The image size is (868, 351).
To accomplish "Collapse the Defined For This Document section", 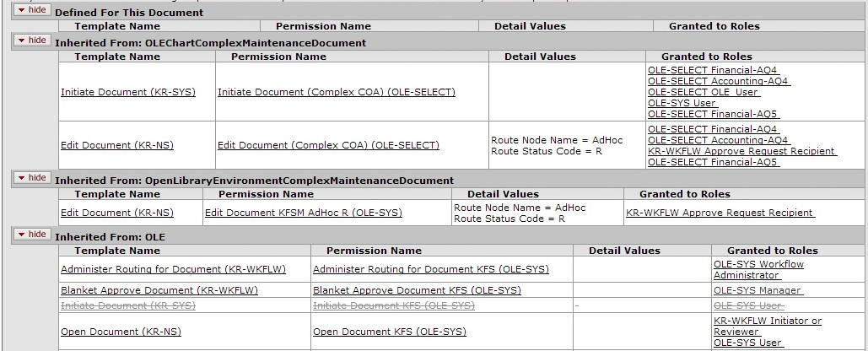I will [x=33, y=10].
